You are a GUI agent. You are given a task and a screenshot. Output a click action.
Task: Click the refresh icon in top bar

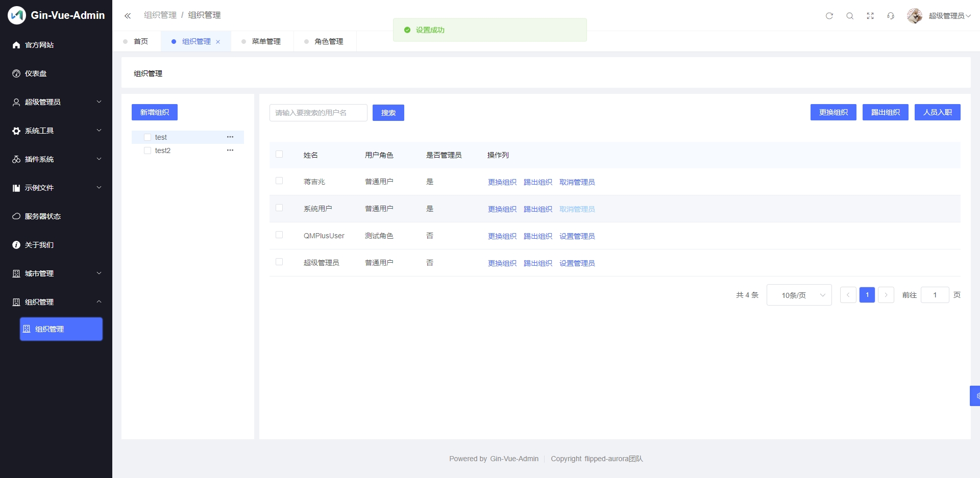[829, 16]
